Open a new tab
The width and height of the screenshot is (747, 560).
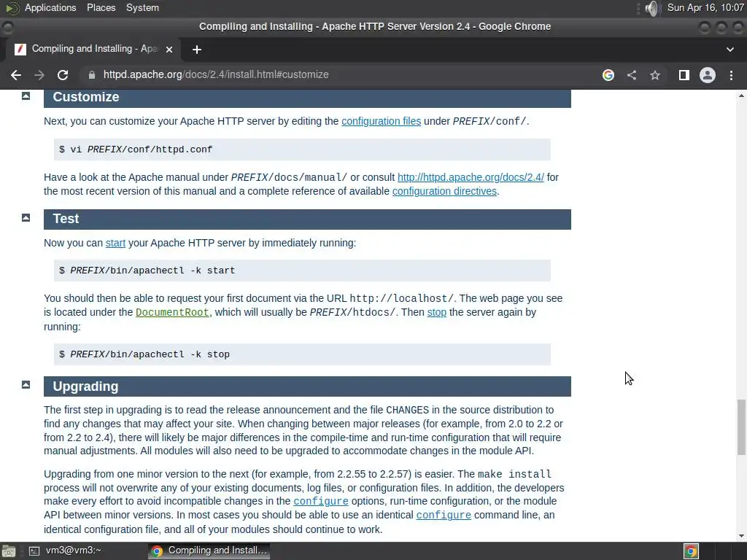point(197,50)
